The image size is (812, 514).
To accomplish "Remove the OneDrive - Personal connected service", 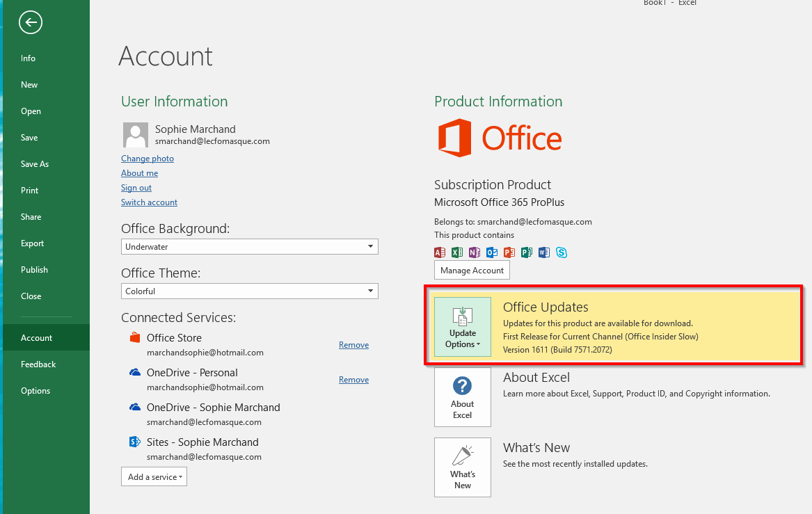I will coord(353,380).
